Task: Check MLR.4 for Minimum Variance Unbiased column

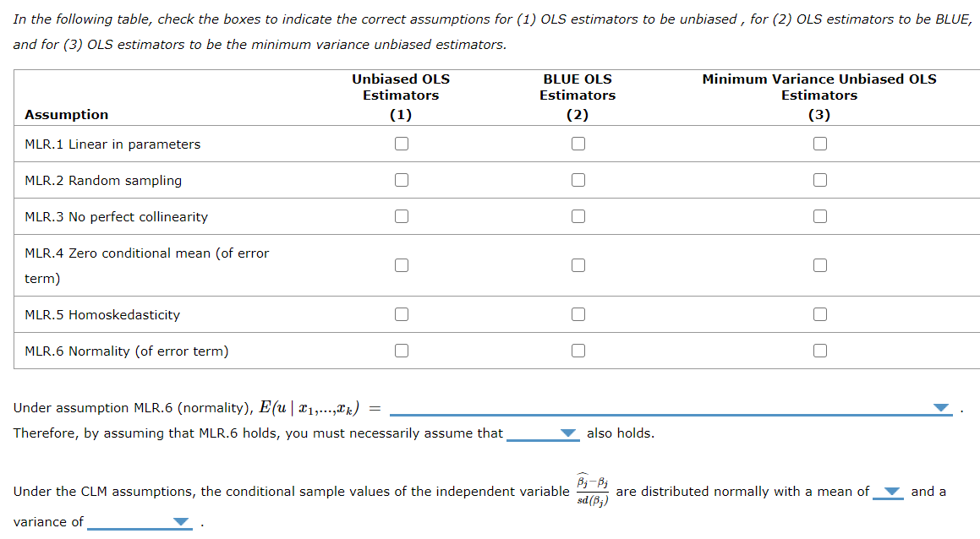Action: [819, 264]
